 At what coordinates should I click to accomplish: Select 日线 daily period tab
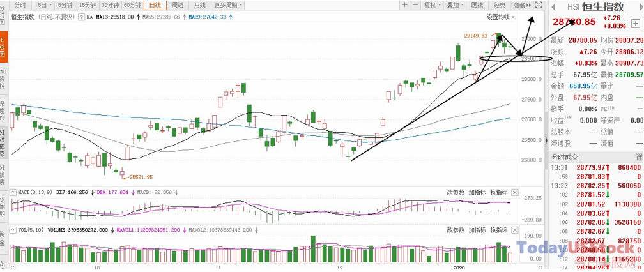tap(155, 5)
